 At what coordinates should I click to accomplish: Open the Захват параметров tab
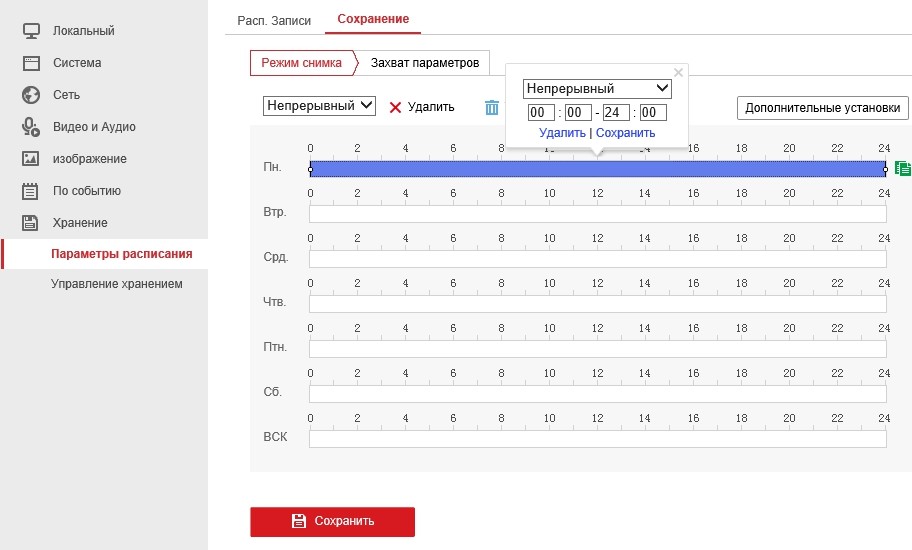click(x=424, y=63)
